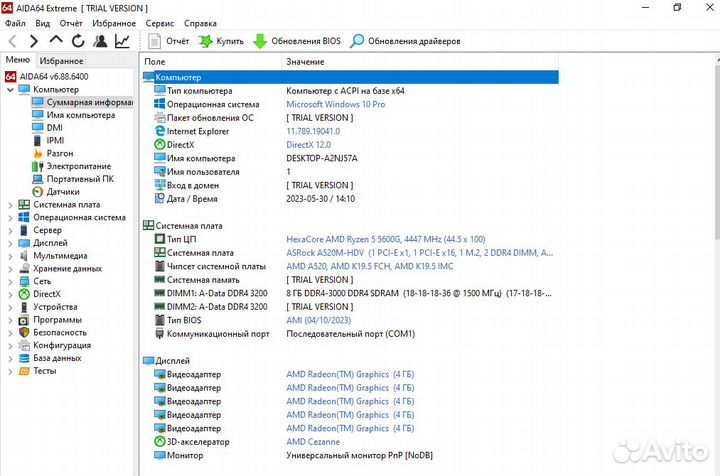Open the Отчёт menu in menu bar

tap(71, 23)
